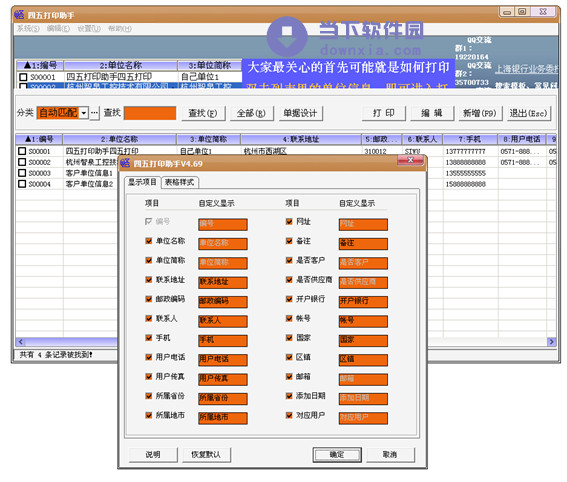Click the 退出(Esc) button

point(528,114)
